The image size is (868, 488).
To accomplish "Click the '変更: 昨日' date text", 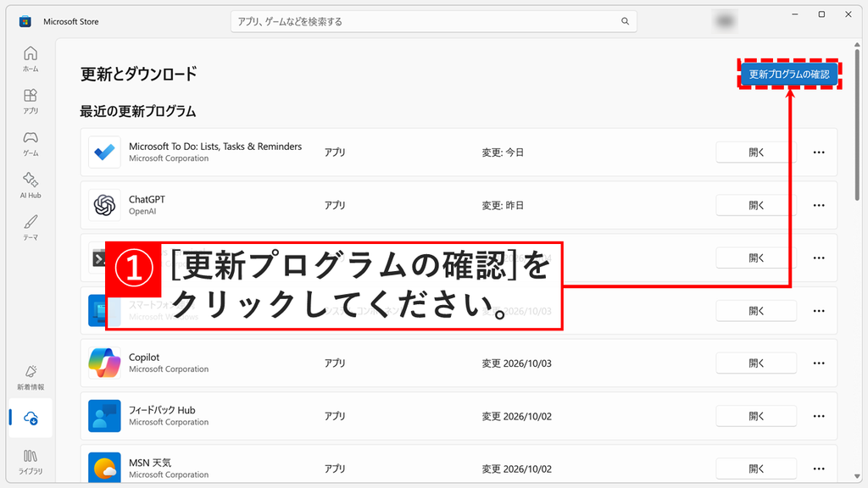I will [503, 205].
